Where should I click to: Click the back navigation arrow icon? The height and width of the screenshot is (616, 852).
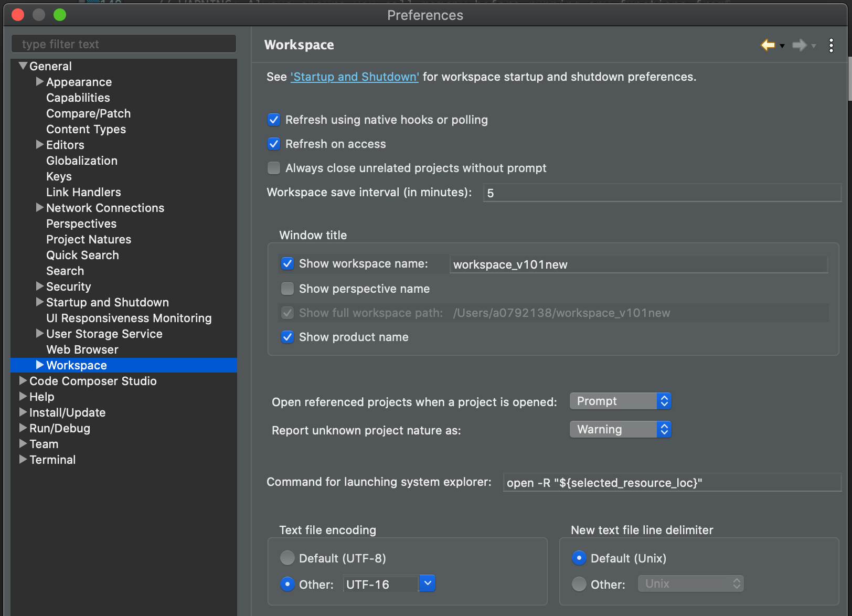[768, 45]
